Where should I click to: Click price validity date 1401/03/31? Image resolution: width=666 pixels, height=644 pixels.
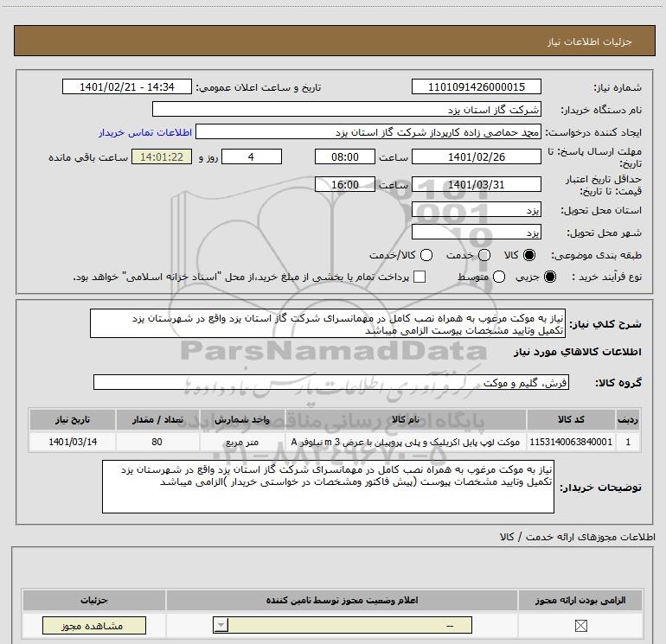[476, 184]
